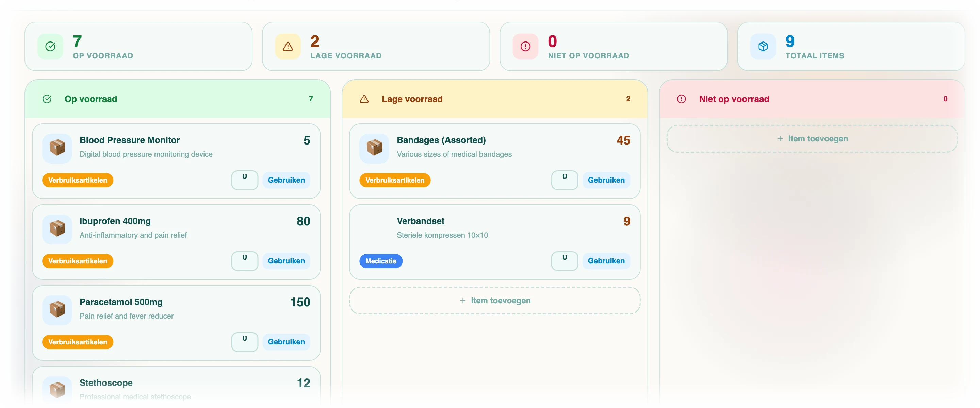Click the large brown 2 in the Lage voorraad stat card

tap(315, 41)
